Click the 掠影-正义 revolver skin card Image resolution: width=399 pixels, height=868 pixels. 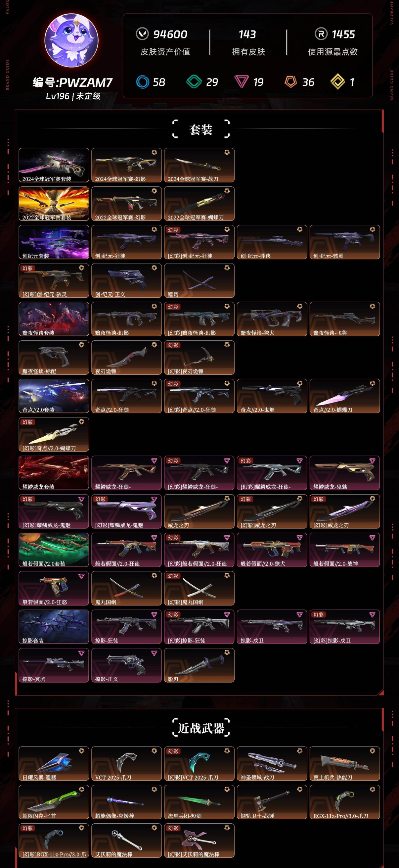127,665
